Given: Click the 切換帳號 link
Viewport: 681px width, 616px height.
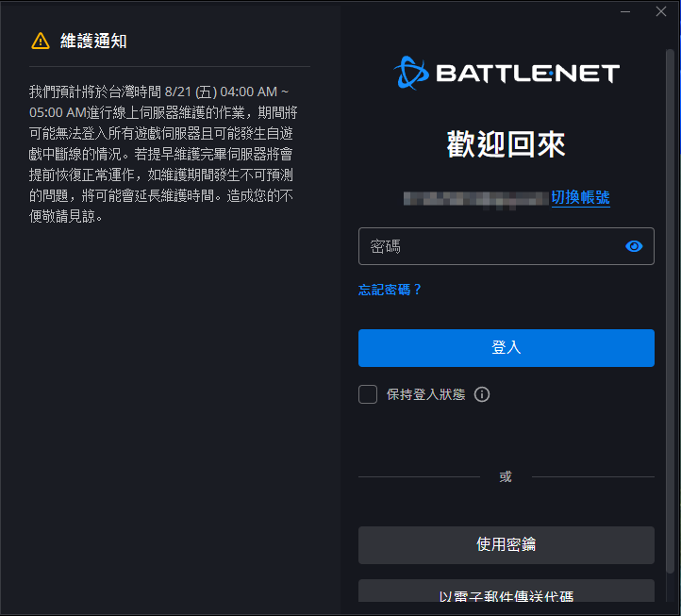Looking at the screenshot, I should [x=581, y=198].
